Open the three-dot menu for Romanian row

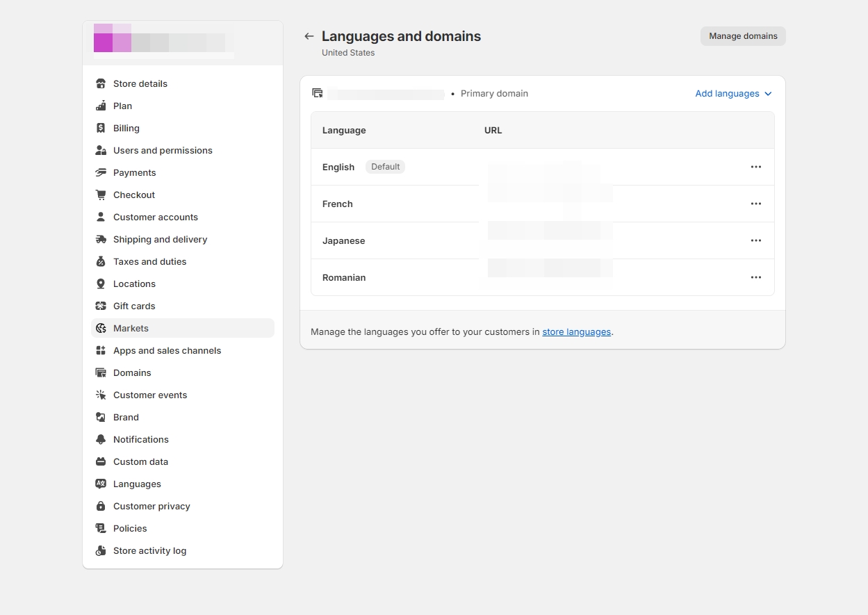(x=755, y=277)
